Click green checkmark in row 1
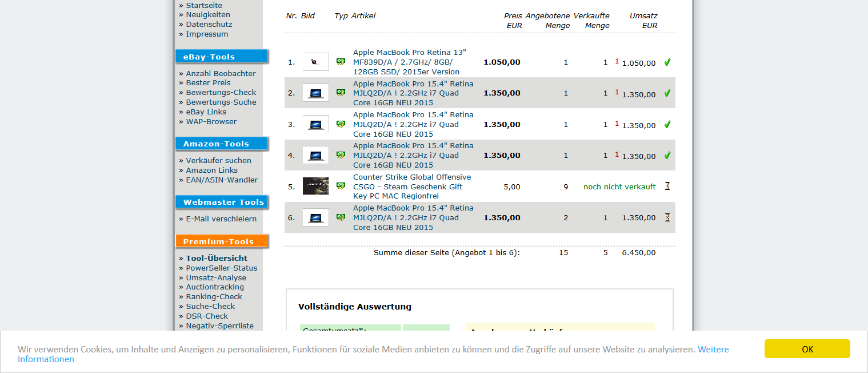868x373 pixels. (667, 62)
